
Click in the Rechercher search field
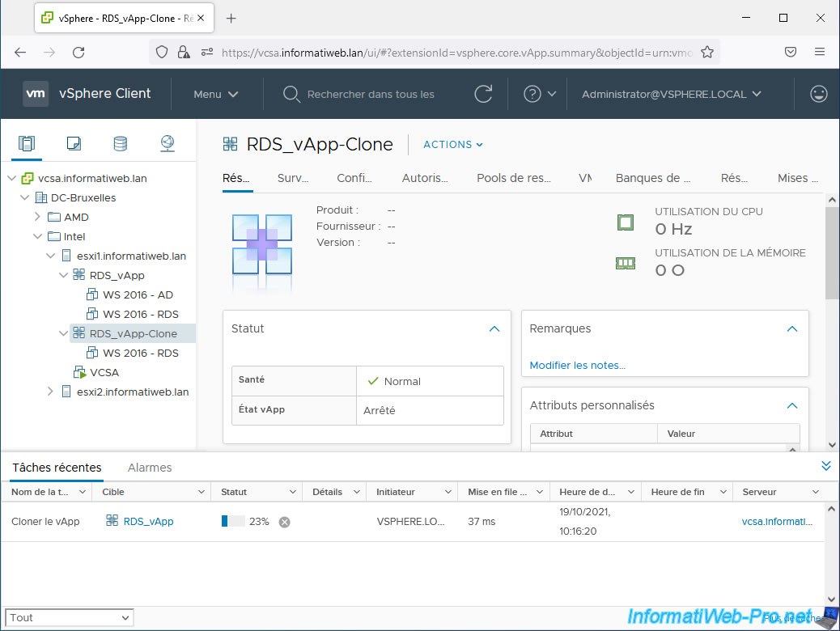(371, 94)
